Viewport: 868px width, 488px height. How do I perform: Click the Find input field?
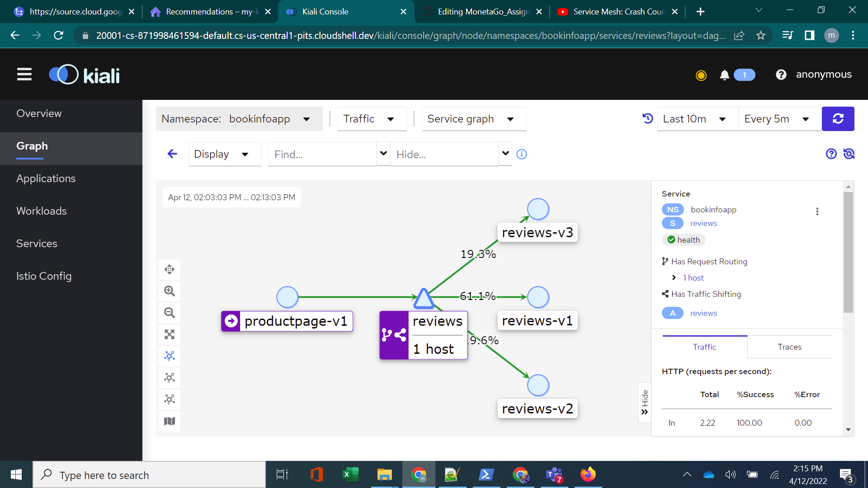322,155
